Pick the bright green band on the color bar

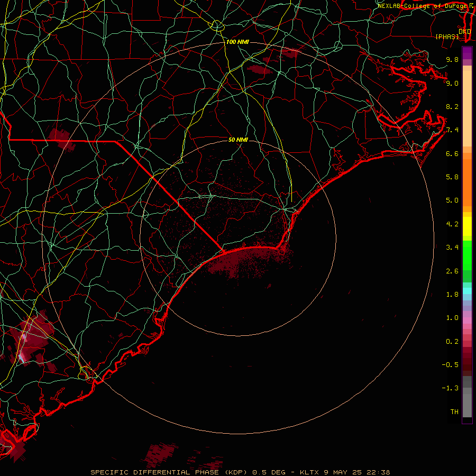[467, 255]
